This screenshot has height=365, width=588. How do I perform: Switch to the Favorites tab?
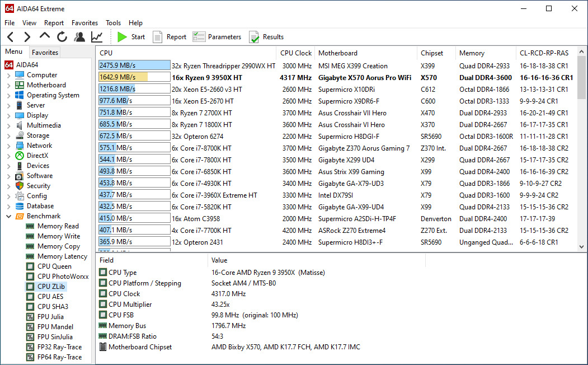[45, 52]
